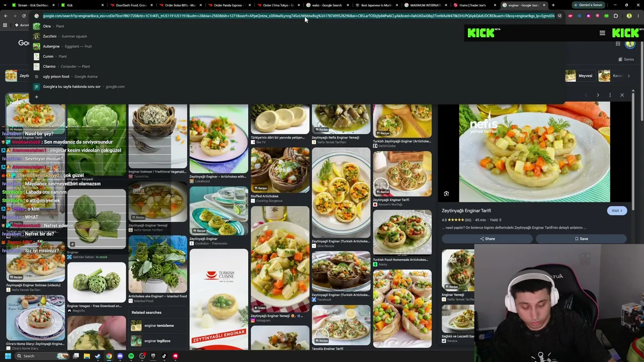The image size is (644, 362).
Task: Open the Google account avatar
Action: pyautogui.click(x=630, y=44)
